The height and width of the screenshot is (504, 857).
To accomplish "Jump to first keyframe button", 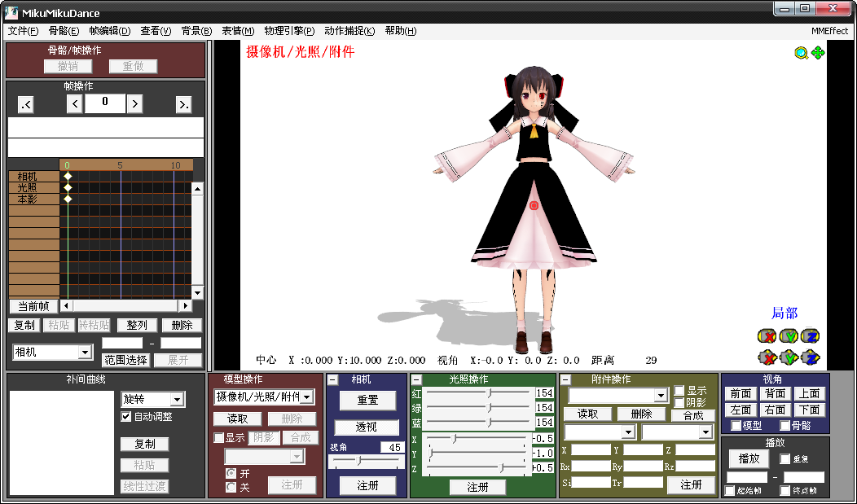I will tap(26, 103).
